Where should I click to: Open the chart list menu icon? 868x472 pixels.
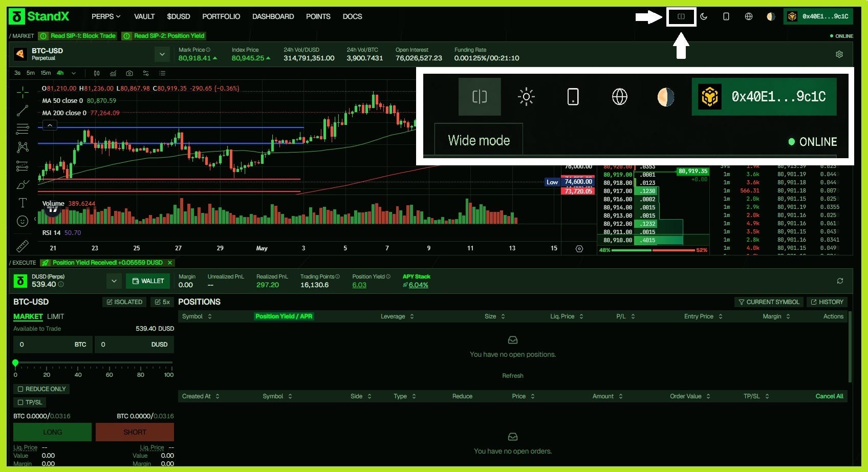(x=162, y=73)
